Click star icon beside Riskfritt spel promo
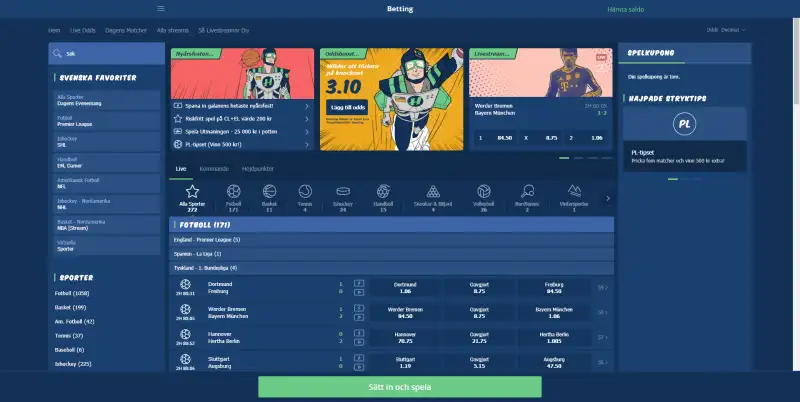Screen dimensions: 800x402 178,119
